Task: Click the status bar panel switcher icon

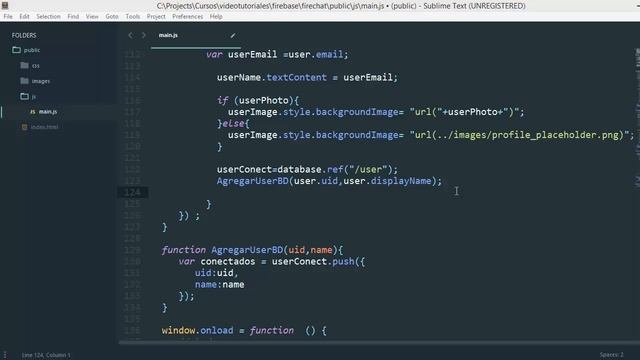Action: coord(5,355)
